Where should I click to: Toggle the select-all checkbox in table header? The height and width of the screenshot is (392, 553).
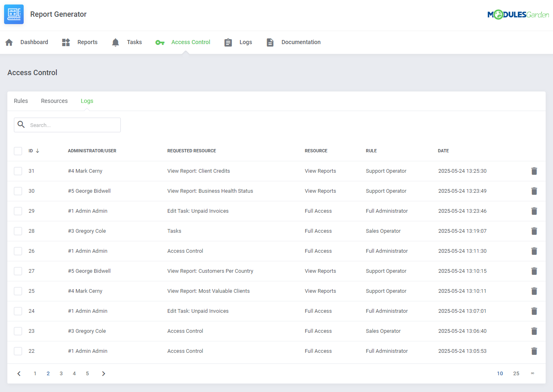pyautogui.click(x=18, y=151)
